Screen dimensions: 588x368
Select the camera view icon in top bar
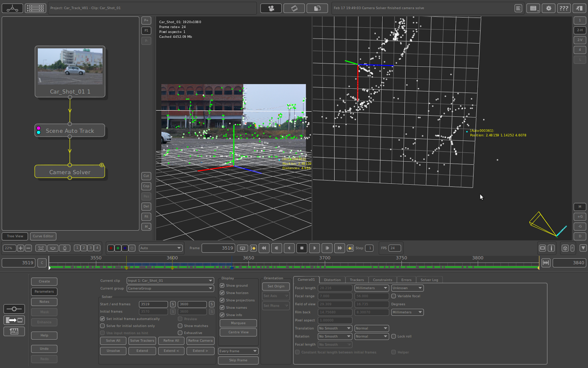pyautogui.click(x=271, y=8)
